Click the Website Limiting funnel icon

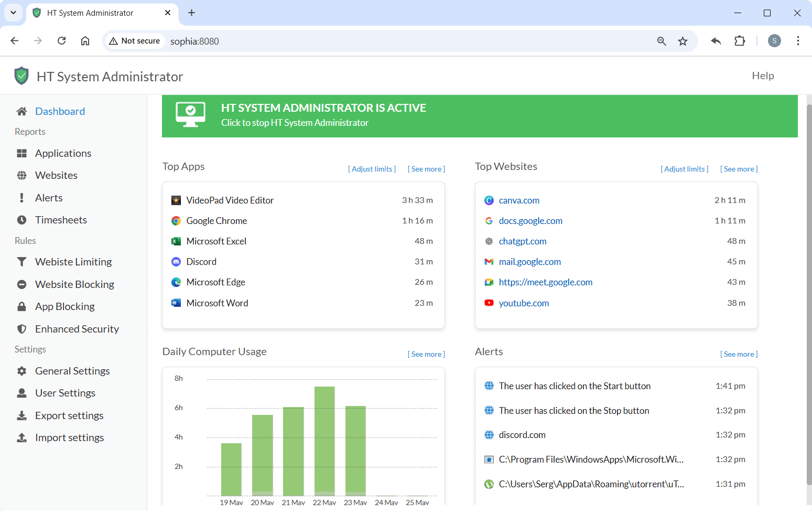21,262
